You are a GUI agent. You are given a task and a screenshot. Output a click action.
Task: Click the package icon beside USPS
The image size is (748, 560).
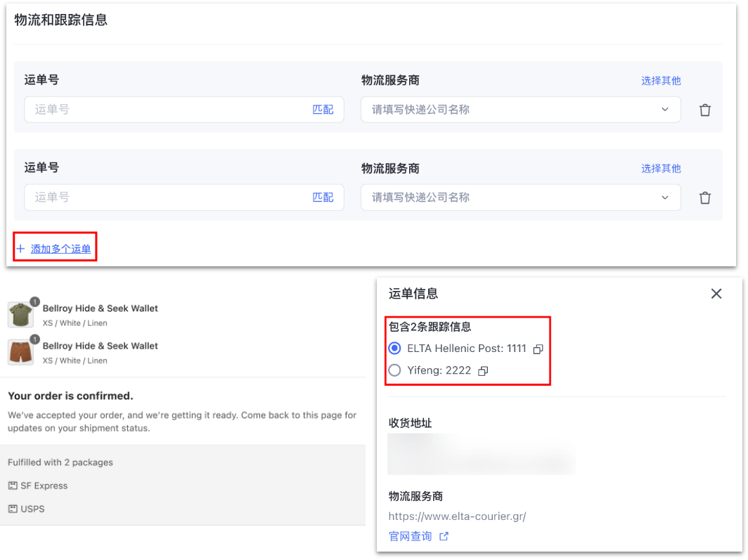(13, 509)
